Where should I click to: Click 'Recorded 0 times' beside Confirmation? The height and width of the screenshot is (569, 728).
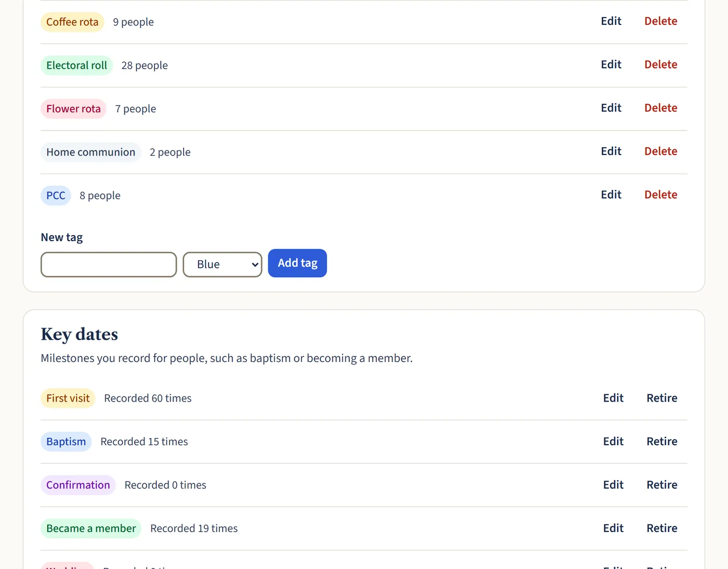pos(165,485)
